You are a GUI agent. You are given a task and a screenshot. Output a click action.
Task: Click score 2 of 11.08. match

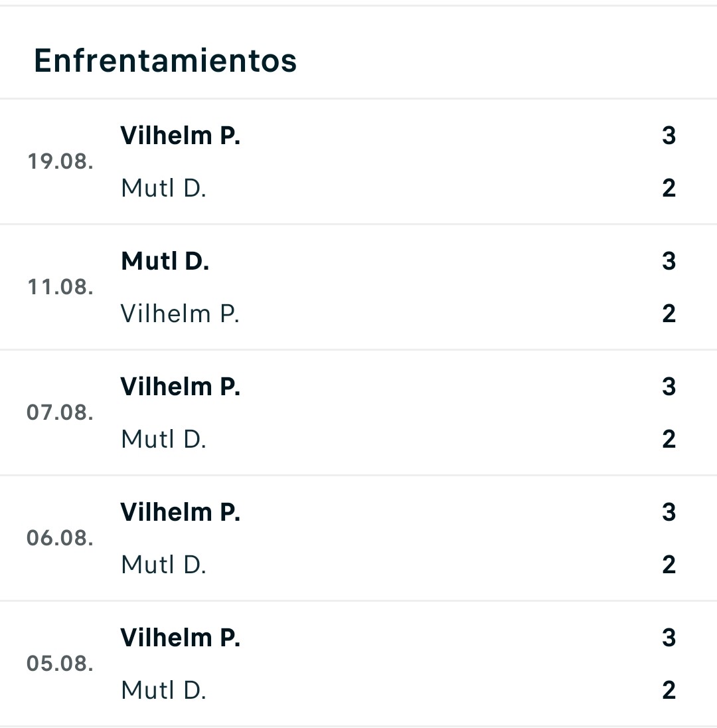coord(669,314)
